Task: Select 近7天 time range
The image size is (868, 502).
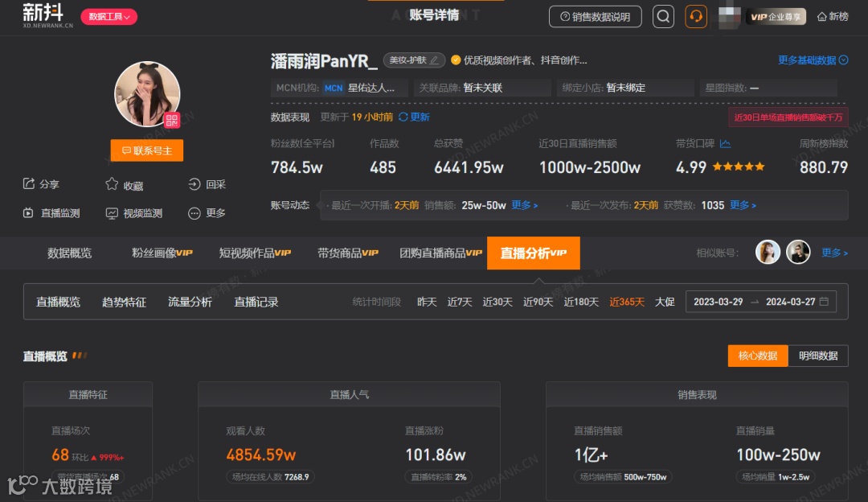Action: pos(460,302)
